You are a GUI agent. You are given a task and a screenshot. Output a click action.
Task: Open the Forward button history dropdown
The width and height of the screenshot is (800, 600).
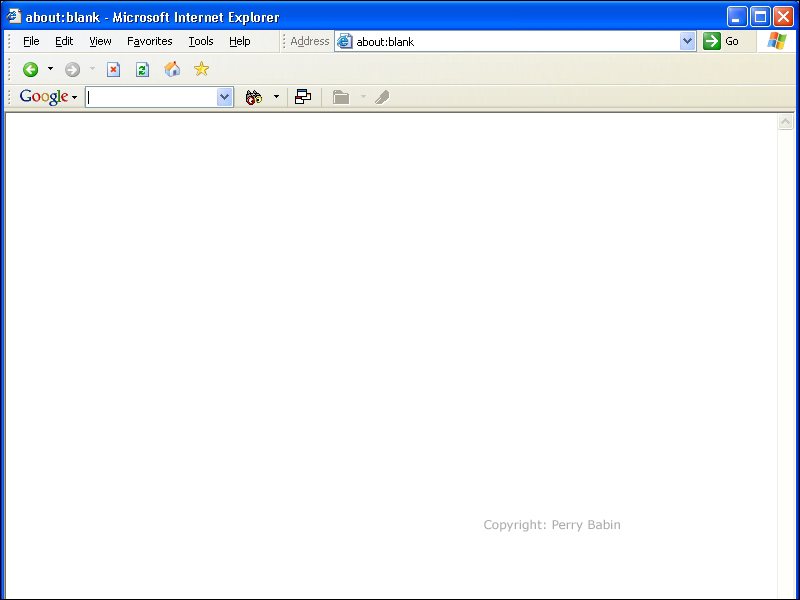[92, 69]
